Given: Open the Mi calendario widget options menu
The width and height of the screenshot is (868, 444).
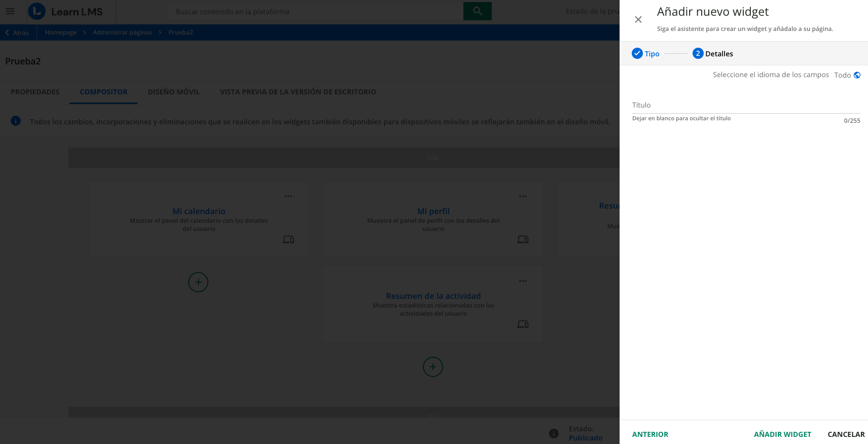Looking at the screenshot, I should 288,196.
